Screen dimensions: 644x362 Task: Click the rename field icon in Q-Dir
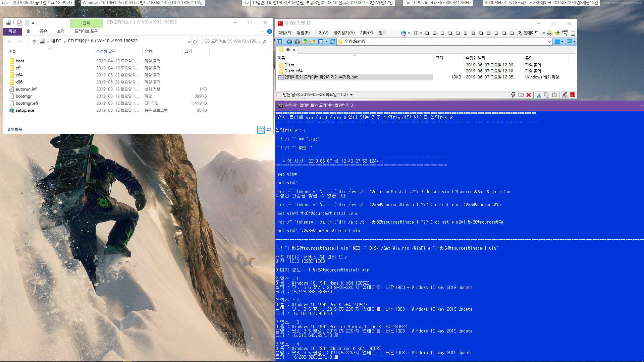(x=521, y=95)
